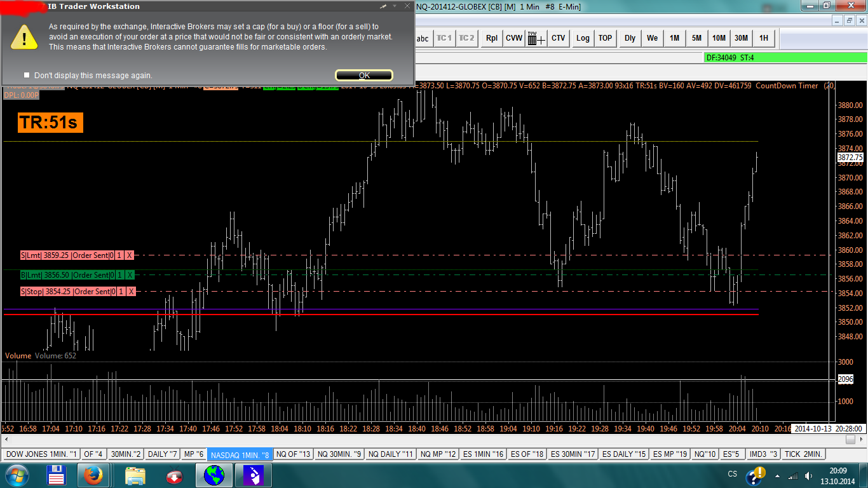This screenshot has width=868, height=488.
Task: Set chart to 10M timeframe
Action: click(x=719, y=38)
